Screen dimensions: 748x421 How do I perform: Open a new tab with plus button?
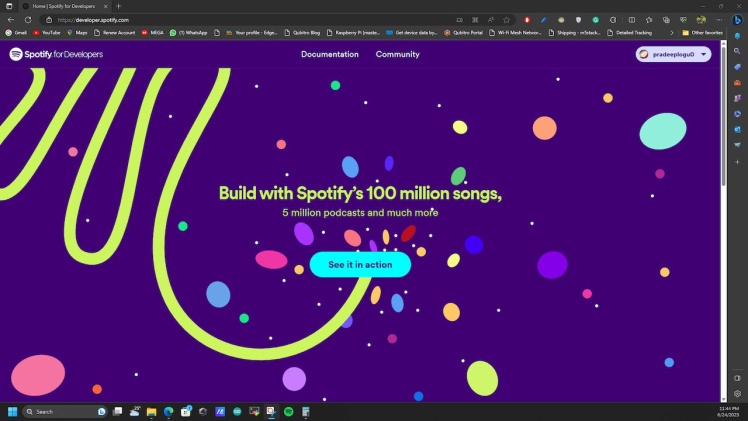click(118, 6)
